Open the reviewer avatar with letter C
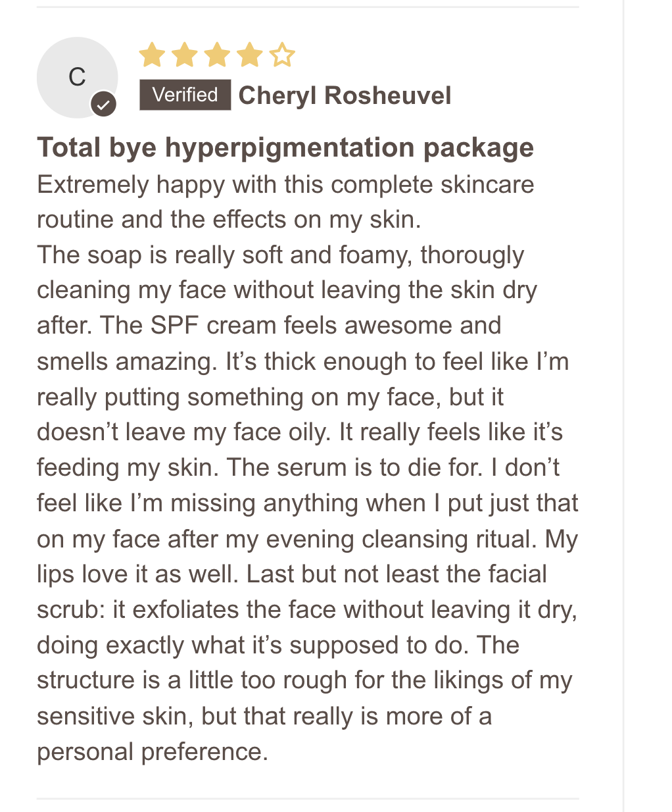This screenshot has width=672, height=812. pyautogui.click(x=77, y=78)
